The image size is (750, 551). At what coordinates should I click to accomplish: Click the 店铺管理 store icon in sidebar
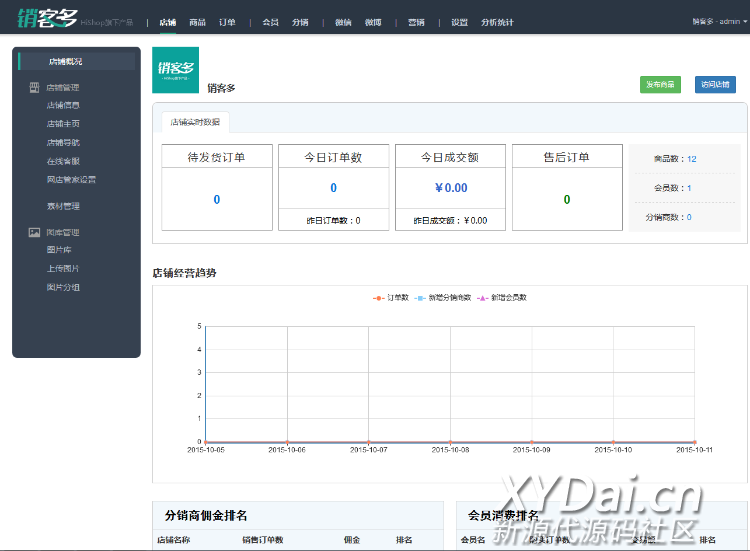(x=34, y=88)
